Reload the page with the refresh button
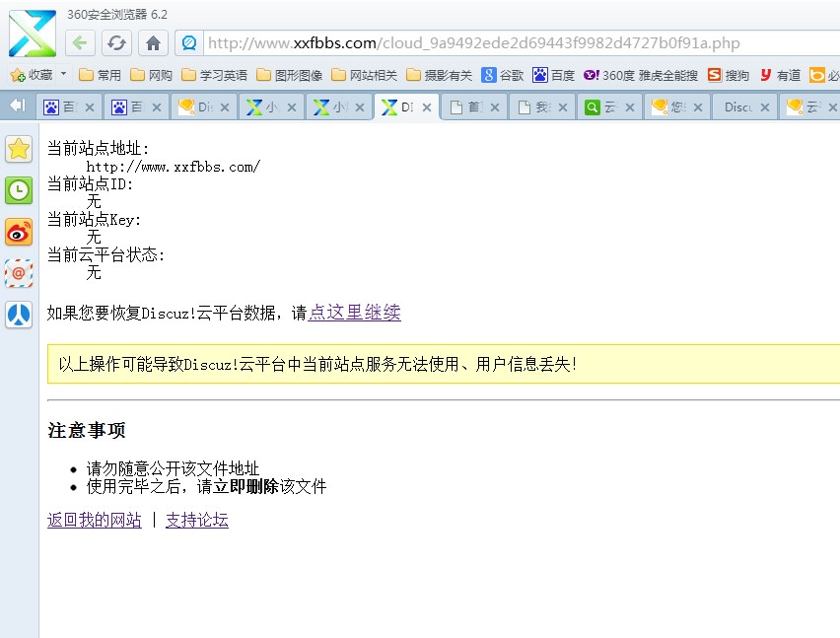This screenshot has width=840, height=638. click(x=116, y=42)
